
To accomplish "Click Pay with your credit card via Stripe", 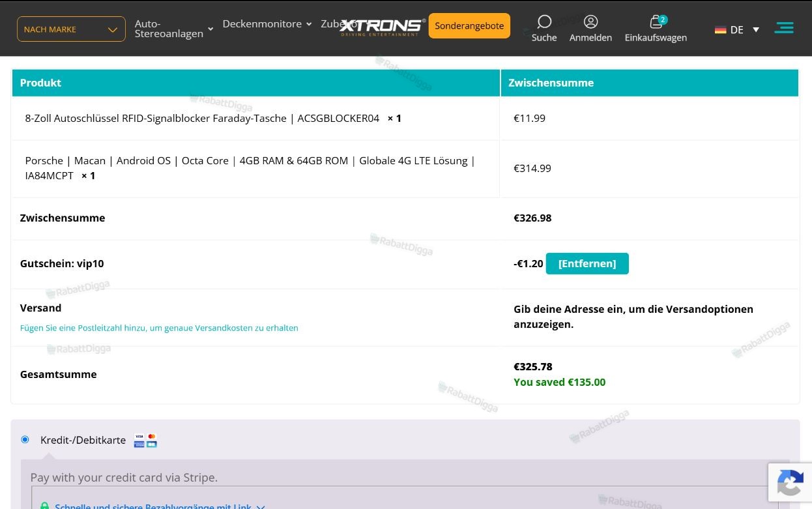I will (124, 477).
